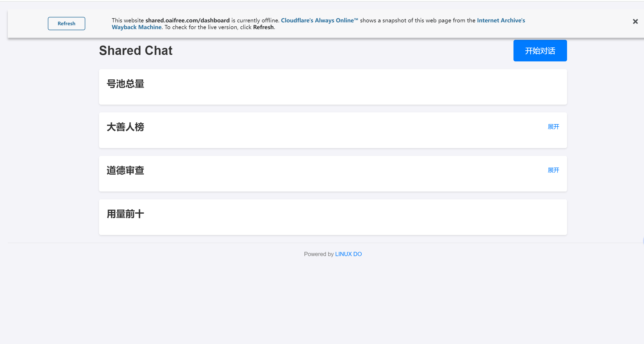Expand the 大善人榜 section via 展开

click(553, 127)
